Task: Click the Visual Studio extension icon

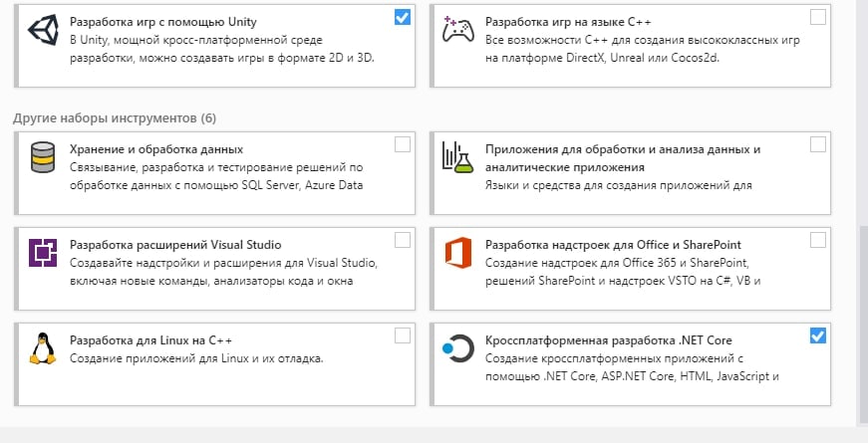Action: pyautogui.click(x=43, y=255)
